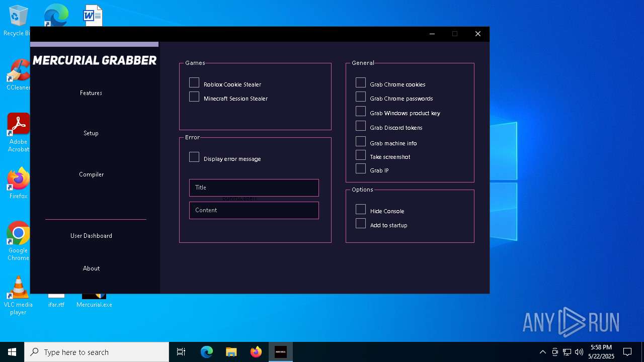Viewport: 644px width, 362px height.
Task: Open Google Chrome desktop shortcut
Action: point(18,241)
